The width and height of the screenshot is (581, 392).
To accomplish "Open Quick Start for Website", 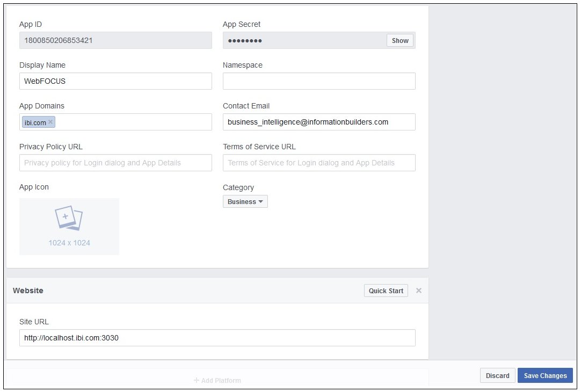I will (386, 291).
